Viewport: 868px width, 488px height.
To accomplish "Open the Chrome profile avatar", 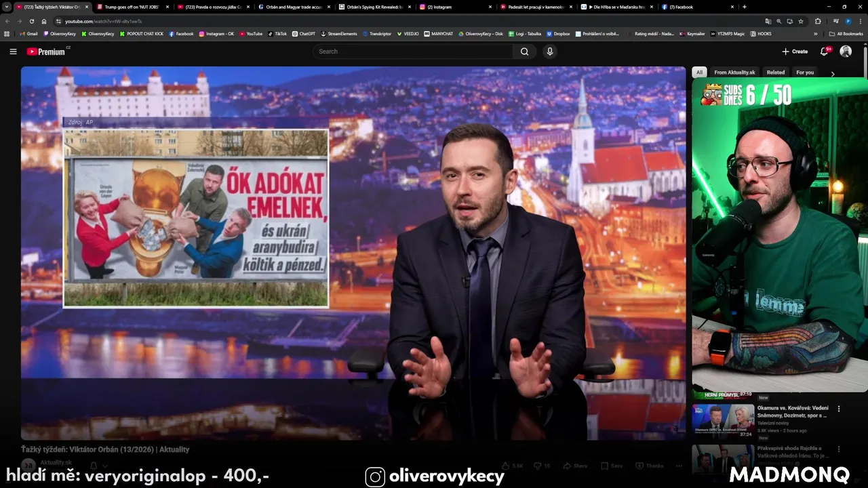I will coord(848,21).
